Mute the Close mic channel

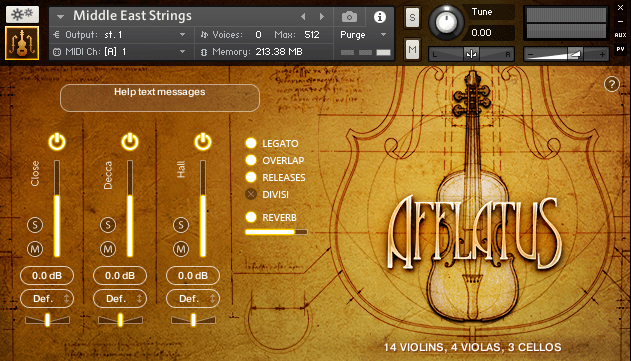[35, 250]
